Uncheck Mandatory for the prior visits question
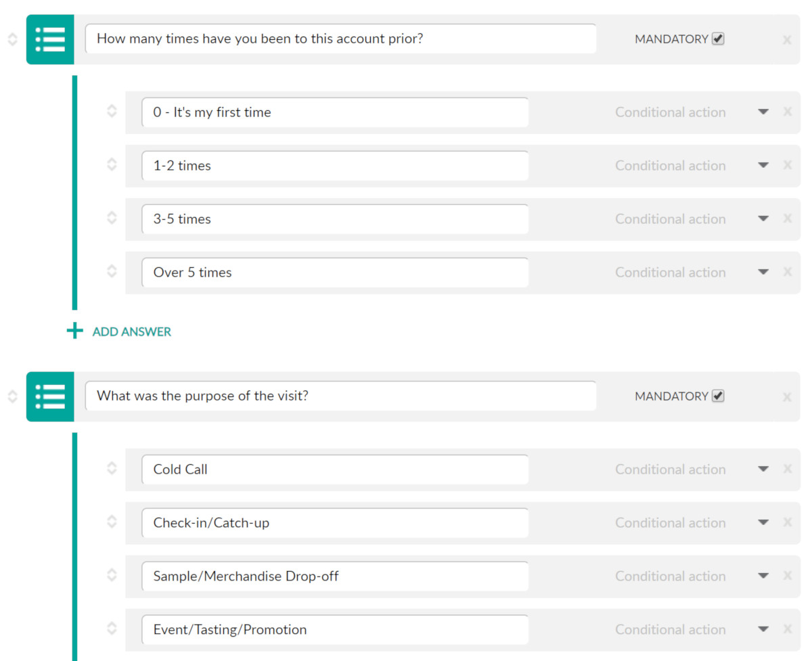This screenshot has height=661, width=812. [718, 39]
